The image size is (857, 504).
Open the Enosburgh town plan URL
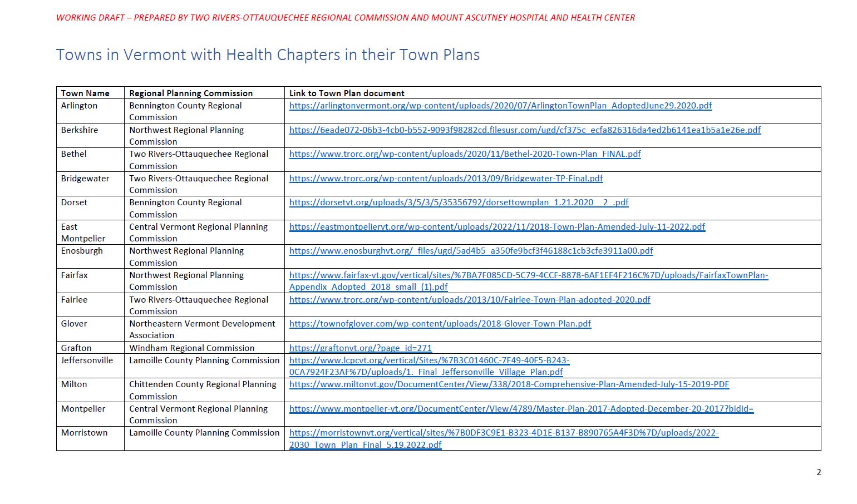pos(471,251)
